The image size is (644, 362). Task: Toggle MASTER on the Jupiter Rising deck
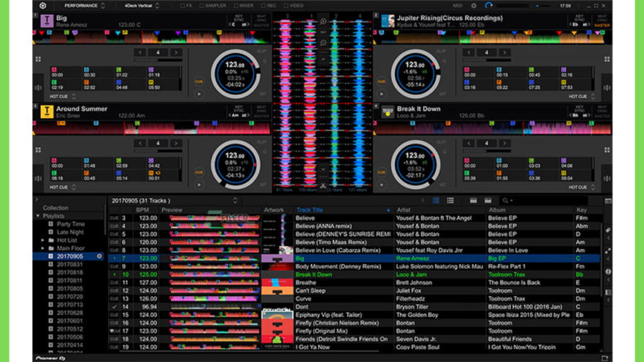click(x=602, y=25)
